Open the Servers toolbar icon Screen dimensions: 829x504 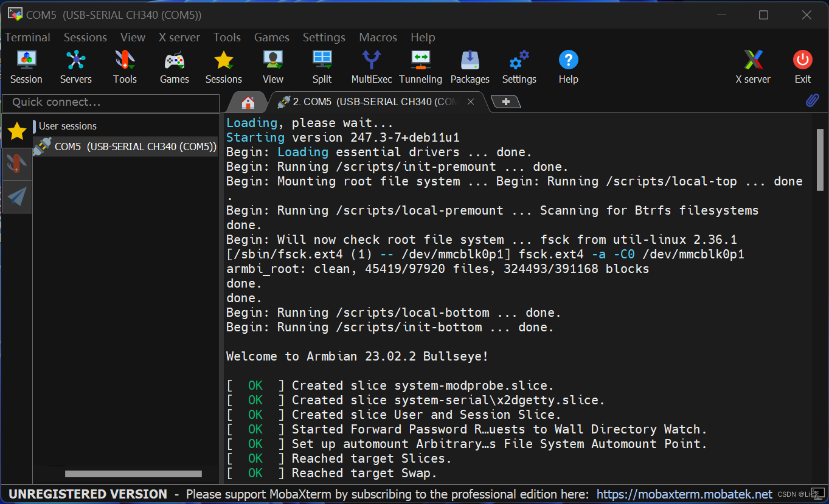(75, 67)
